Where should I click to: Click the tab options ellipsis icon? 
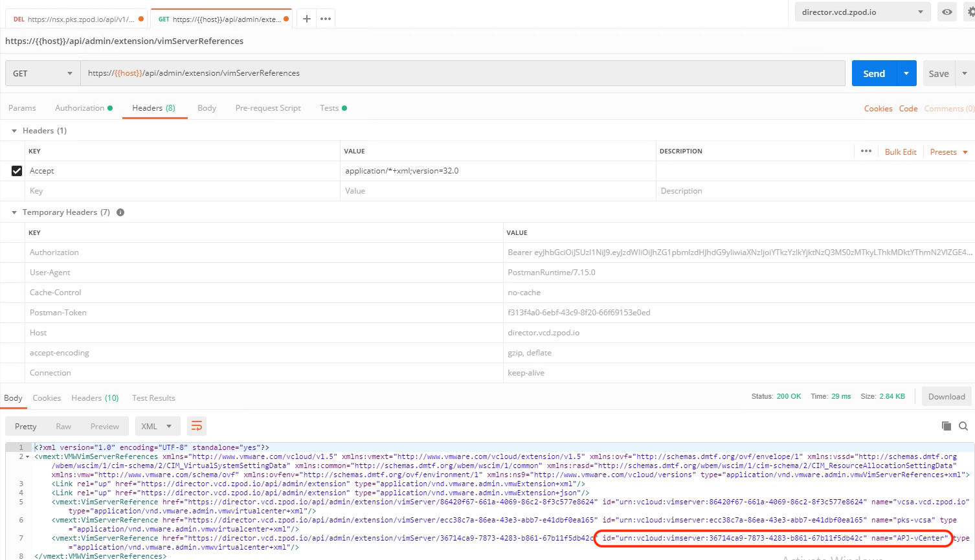coord(326,19)
